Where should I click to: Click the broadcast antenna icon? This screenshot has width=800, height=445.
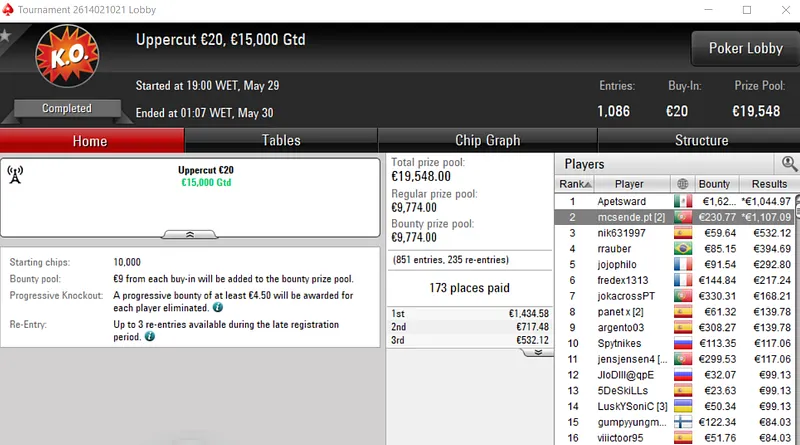[x=15, y=175]
